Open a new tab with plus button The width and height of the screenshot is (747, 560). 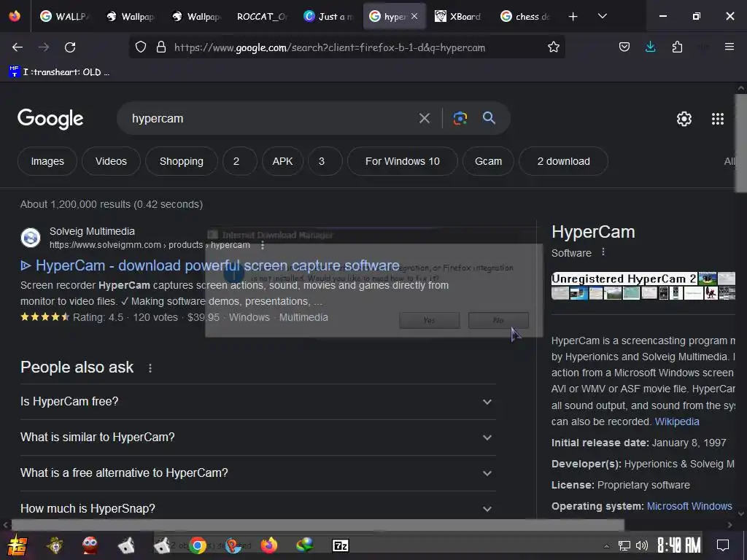(573, 16)
